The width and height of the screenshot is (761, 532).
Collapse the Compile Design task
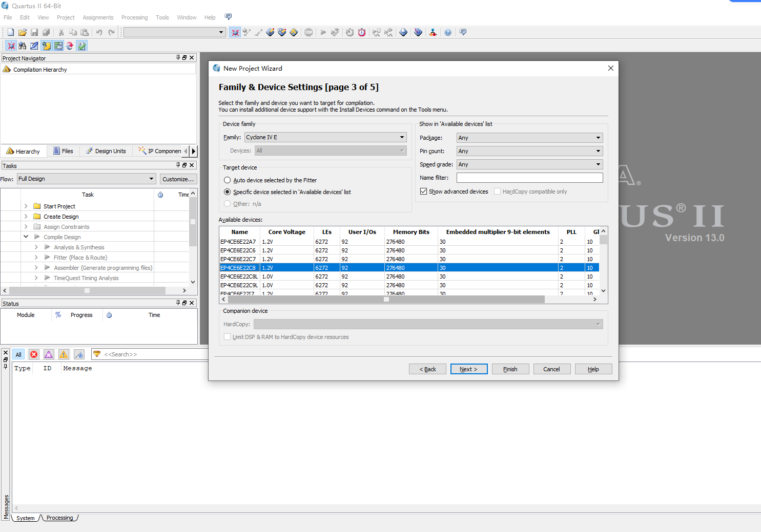pyautogui.click(x=26, y=237)
